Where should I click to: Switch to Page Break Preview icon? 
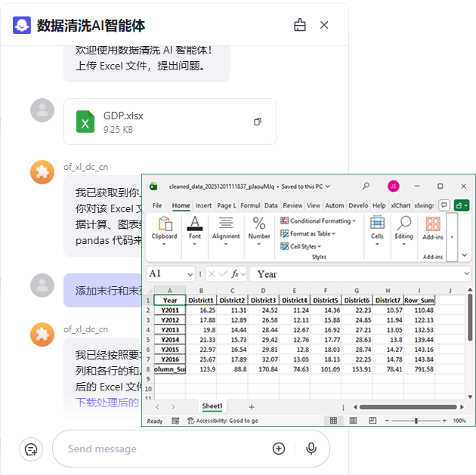click(372, 420)
